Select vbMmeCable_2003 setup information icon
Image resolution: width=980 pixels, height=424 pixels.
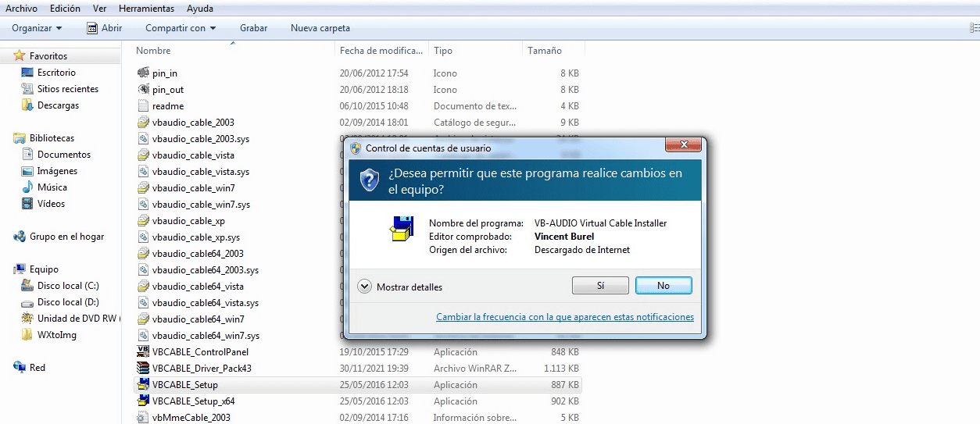click(143, 417)
